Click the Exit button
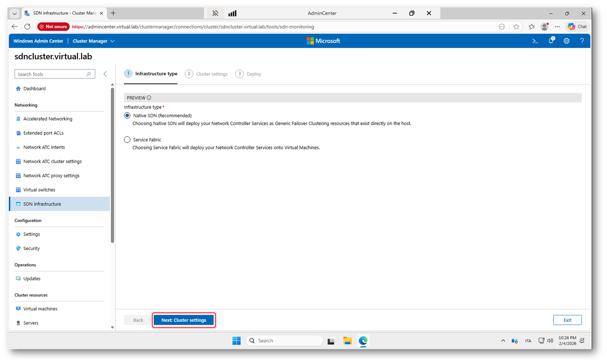Screen dimensions: 607x364 pos(567,320)
